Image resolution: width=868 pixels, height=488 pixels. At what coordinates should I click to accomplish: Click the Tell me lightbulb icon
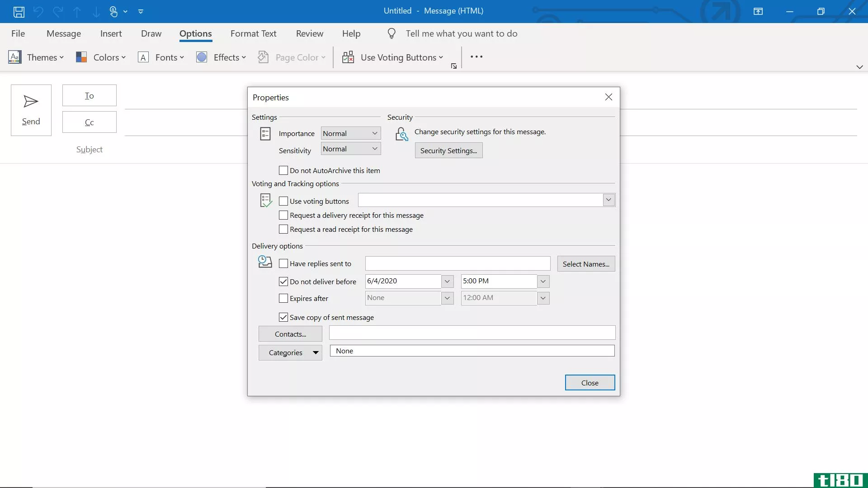point(392,33)
